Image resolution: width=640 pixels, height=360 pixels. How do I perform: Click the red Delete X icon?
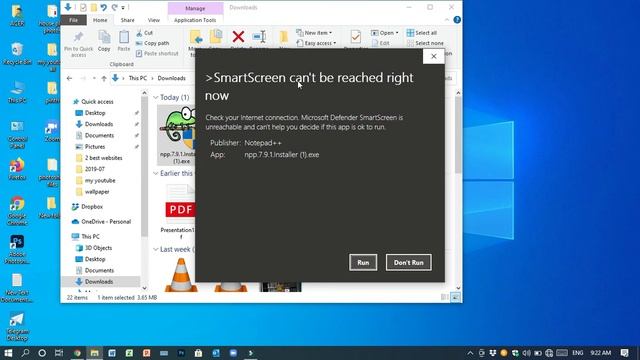pos(238,37)
